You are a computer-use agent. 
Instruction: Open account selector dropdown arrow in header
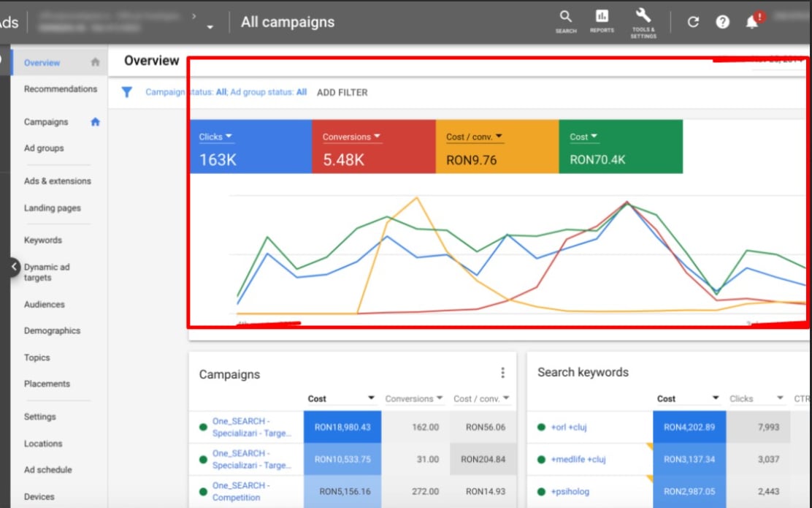point(210,27)
